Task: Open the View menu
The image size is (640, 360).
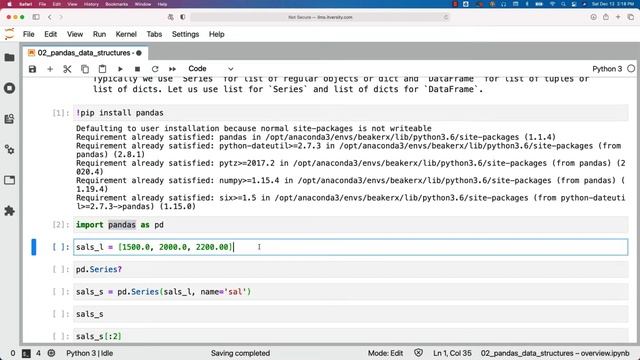Action: pyautogui.click(x=75, y=34)
